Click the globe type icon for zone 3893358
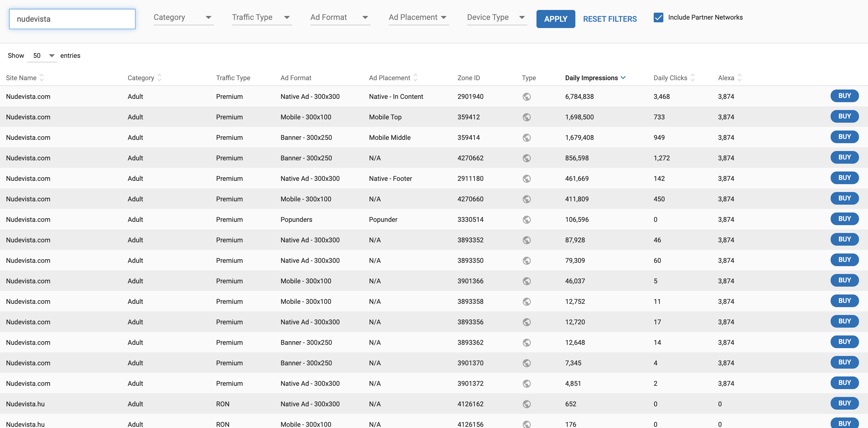The image size is (868, 428). (x=527, y=302)
